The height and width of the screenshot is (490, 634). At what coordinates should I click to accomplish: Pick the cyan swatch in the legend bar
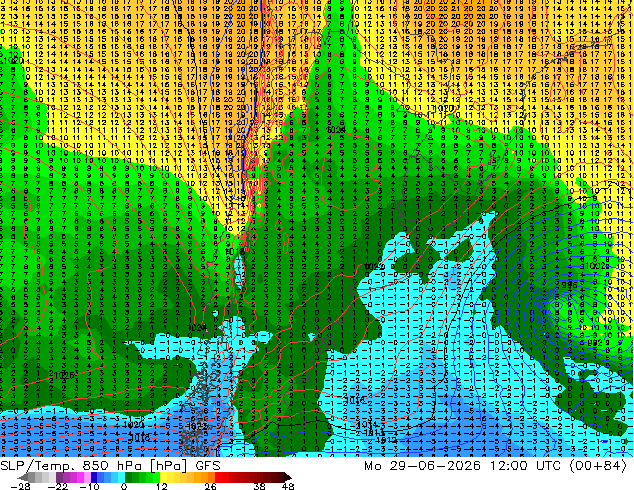pos(121,477)
